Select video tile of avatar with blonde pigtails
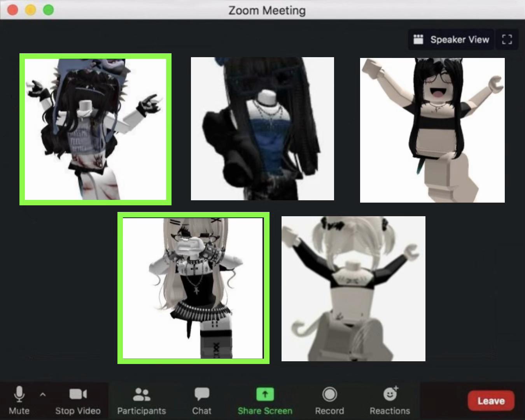 (353, 289)
